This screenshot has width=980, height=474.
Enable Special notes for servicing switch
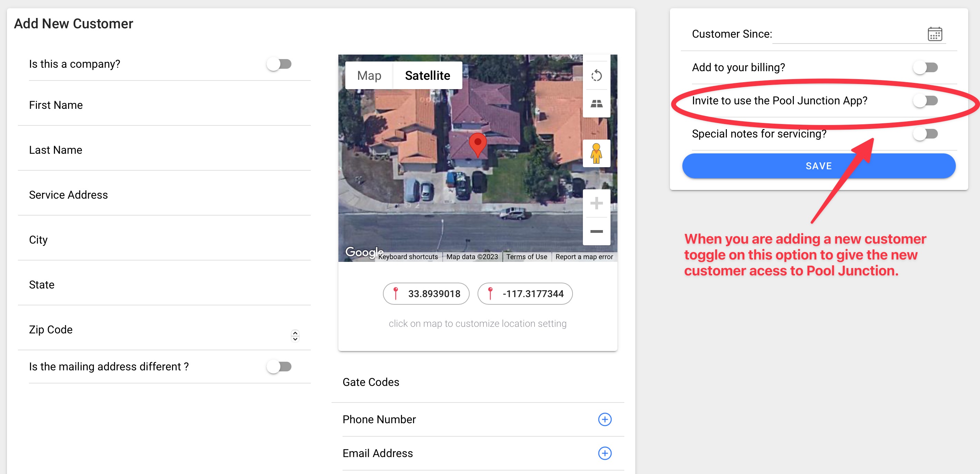tap(925, 134)
